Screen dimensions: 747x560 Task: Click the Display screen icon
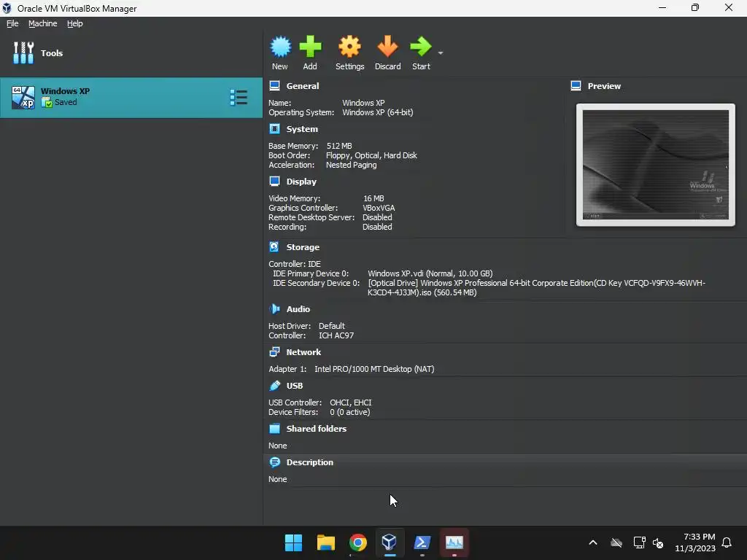click(274, 181)
